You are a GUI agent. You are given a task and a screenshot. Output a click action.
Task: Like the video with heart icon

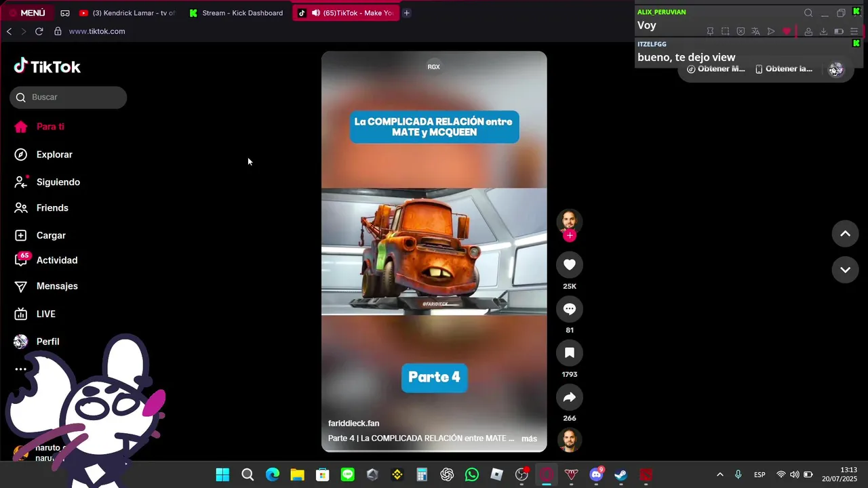tap(570, 265)
